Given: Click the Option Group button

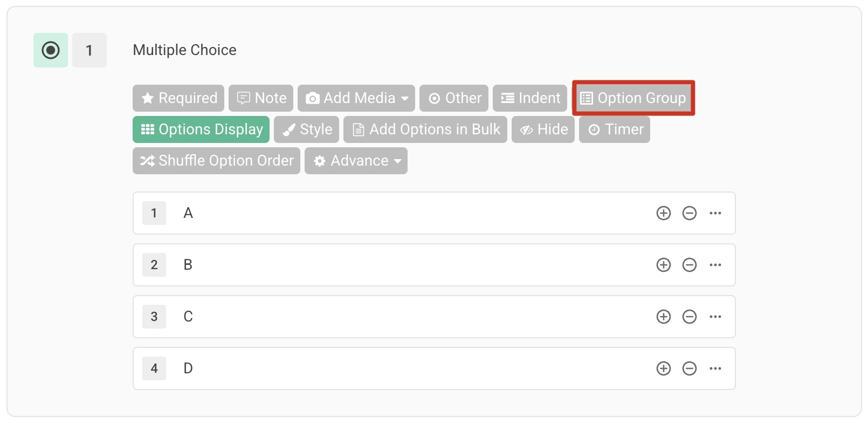Looking at the screenshot, I should tap(633, 98).
